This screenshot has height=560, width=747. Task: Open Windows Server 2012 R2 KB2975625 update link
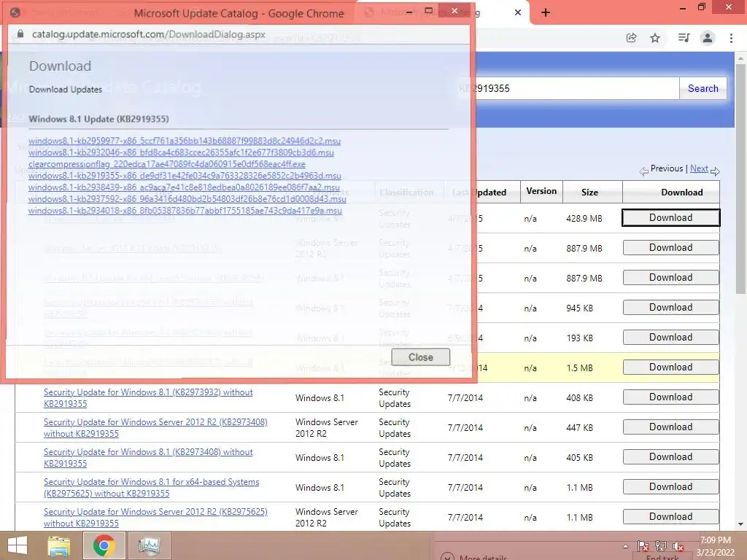[x=155, y=518]
